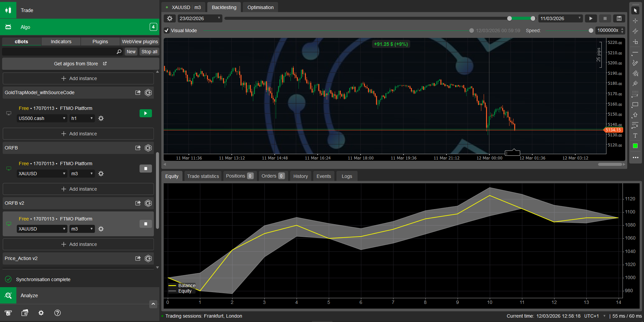Open the US500.cash symbol dropdown
Screen dimensions: 644x322
coord(42,118)
